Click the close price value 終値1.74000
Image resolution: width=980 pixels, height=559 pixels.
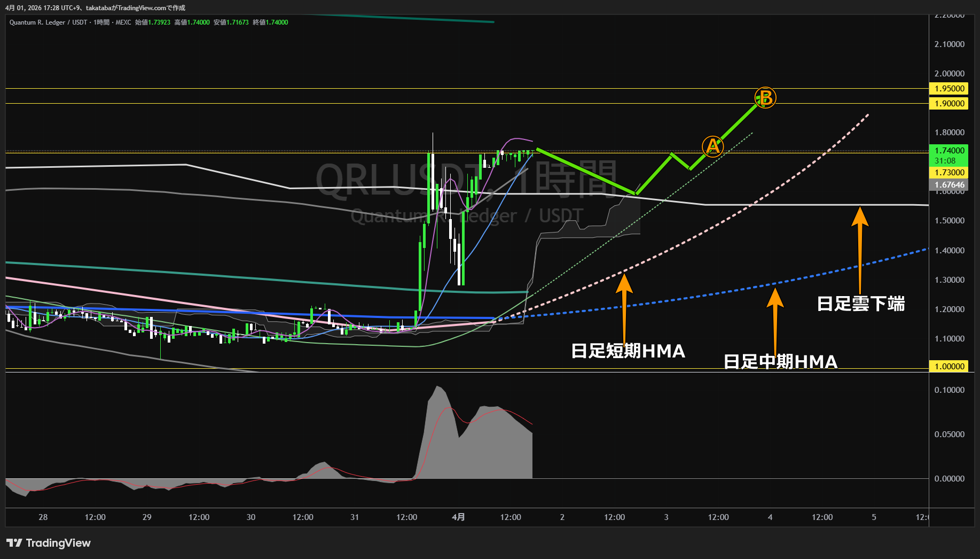click(x=270, y=22)
